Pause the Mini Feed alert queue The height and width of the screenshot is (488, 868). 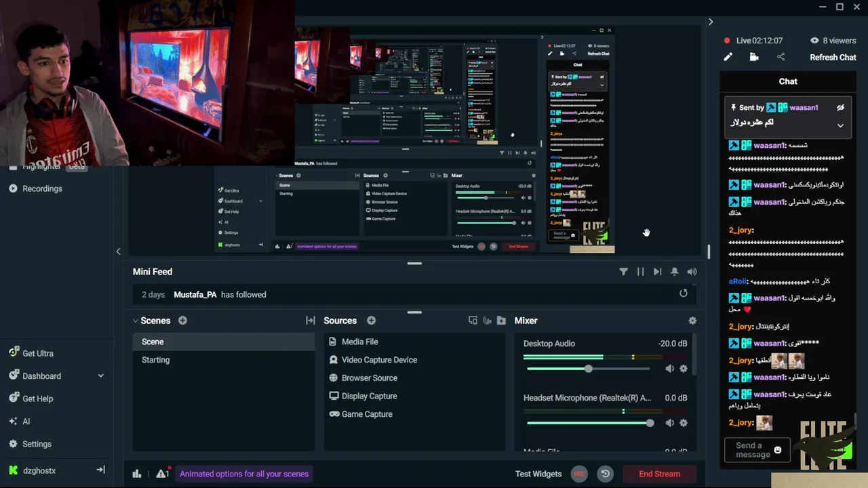pyautogui.click(x=640, y=272)
